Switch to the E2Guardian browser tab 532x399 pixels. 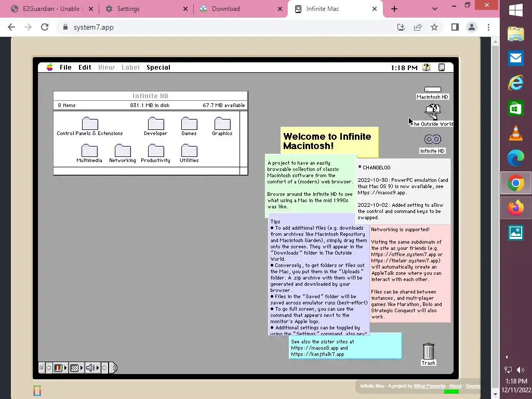[51, 9]
